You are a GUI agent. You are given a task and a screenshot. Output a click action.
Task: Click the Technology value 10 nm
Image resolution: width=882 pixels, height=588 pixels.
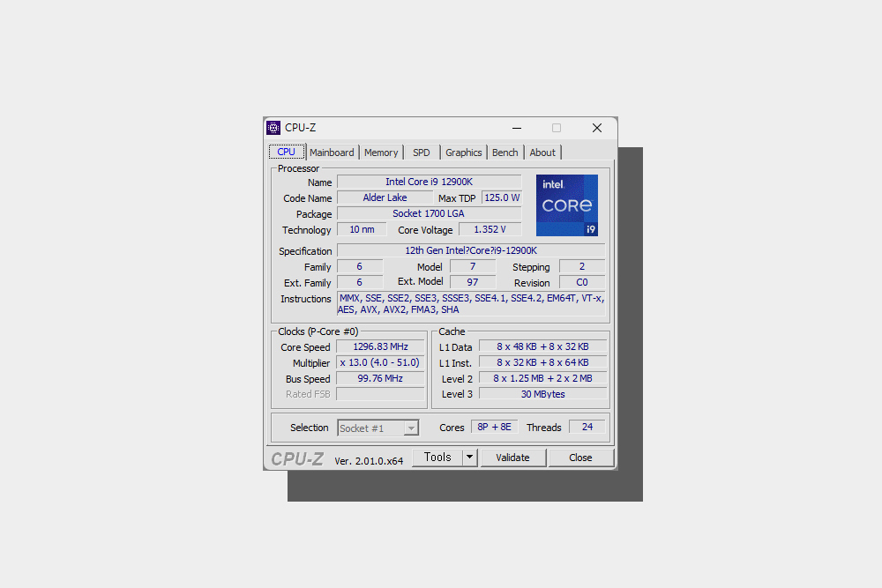(362, 229)
